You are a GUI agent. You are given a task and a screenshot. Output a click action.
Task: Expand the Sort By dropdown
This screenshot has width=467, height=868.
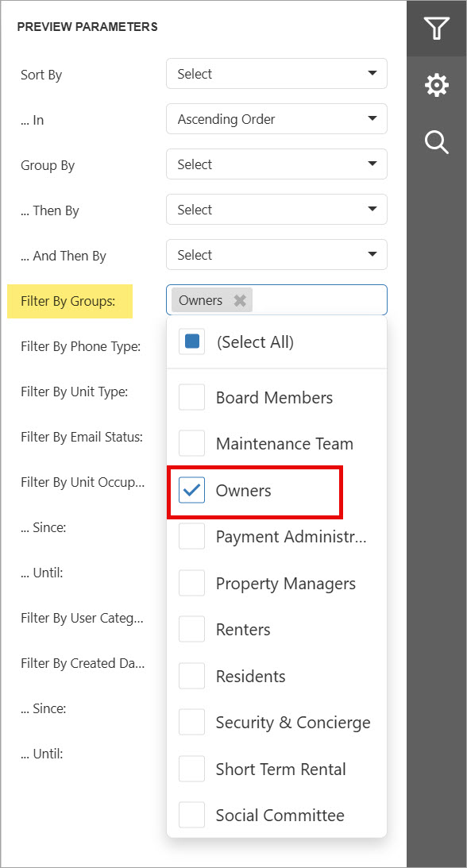pos(276,74)
